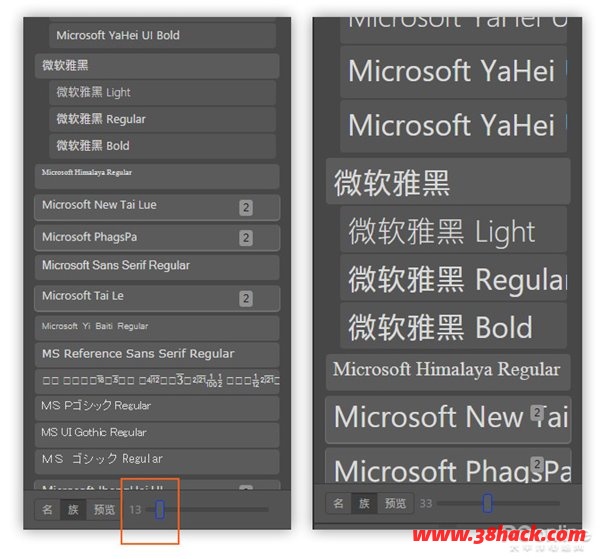Choose 微软雅黑 Bold in the size-33 list
This screenshot has width=600, height=559.
(x=453, y=326)
